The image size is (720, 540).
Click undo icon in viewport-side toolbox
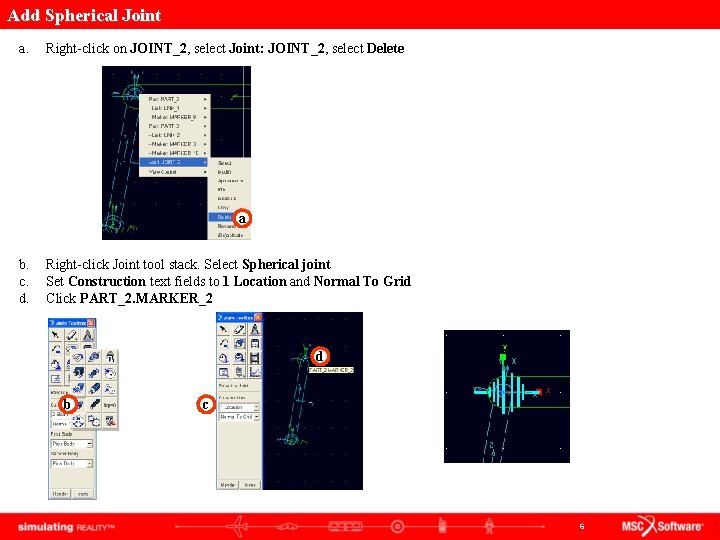(x=224, y=343)
